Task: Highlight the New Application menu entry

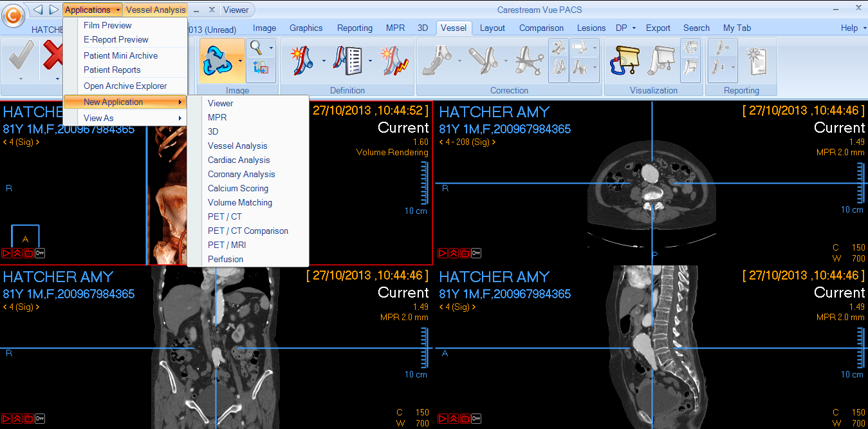Action: click(125, 102)
